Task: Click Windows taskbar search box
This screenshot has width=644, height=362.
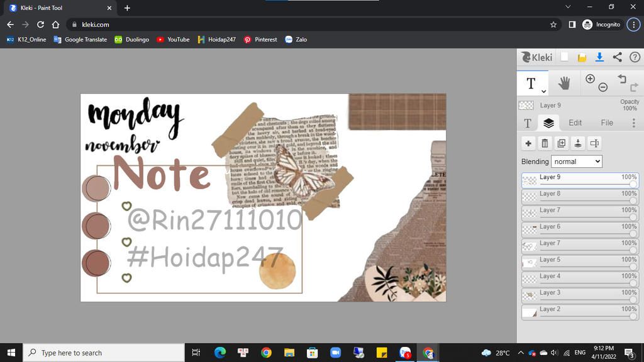Action: 104,353
